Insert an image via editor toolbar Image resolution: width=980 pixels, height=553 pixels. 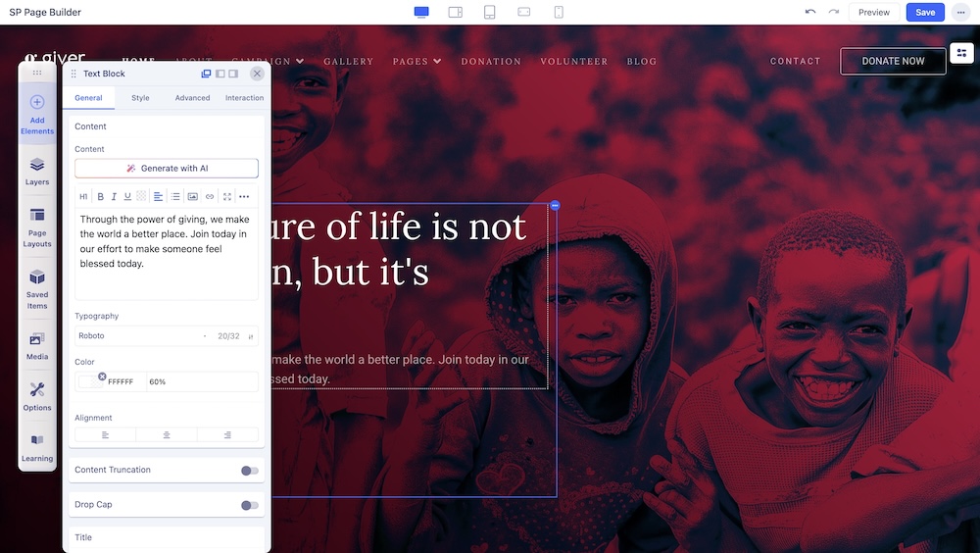point(192,196)
